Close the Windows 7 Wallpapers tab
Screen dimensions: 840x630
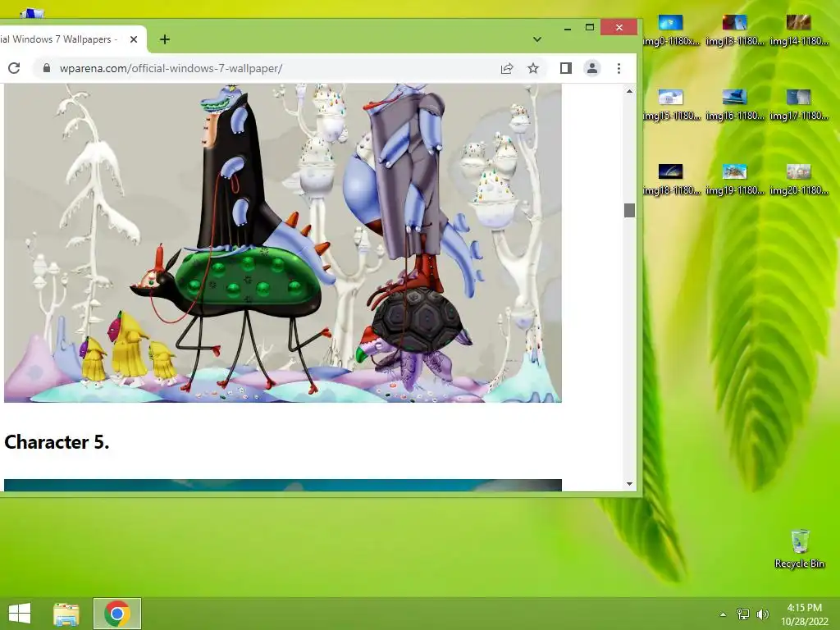point(134,39)
